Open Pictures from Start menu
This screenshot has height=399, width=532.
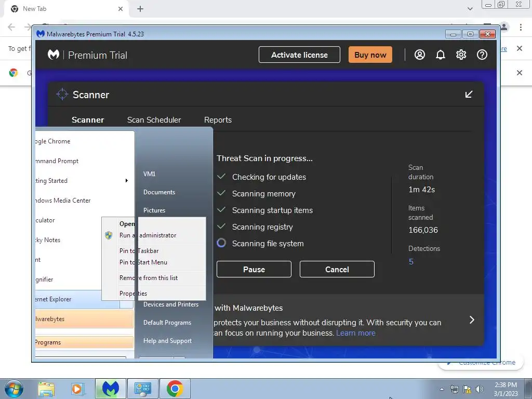(x=154, y=210)
